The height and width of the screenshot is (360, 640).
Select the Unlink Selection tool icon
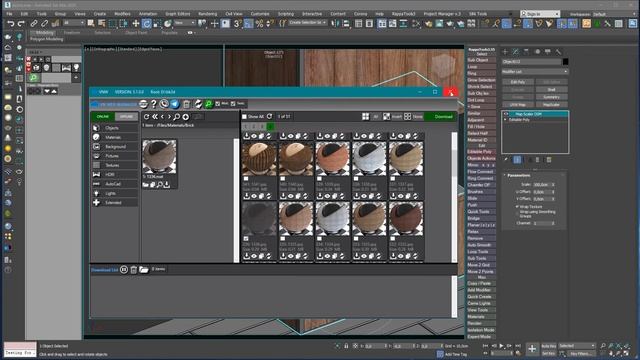tap(44, 24)
